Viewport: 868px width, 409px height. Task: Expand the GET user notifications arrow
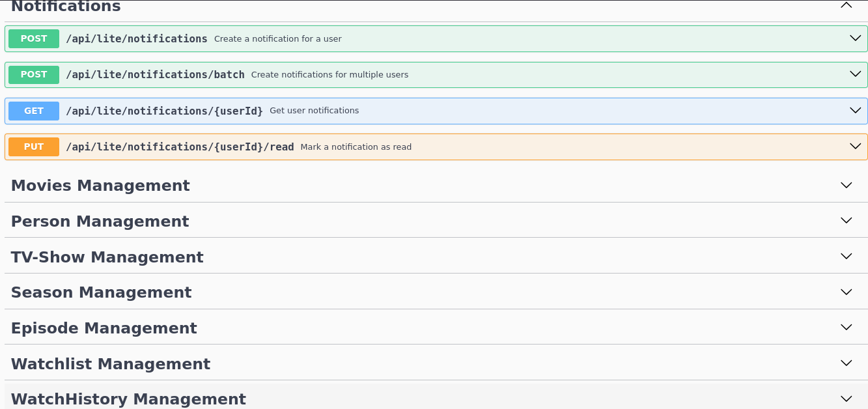click(x=855, y=111)
